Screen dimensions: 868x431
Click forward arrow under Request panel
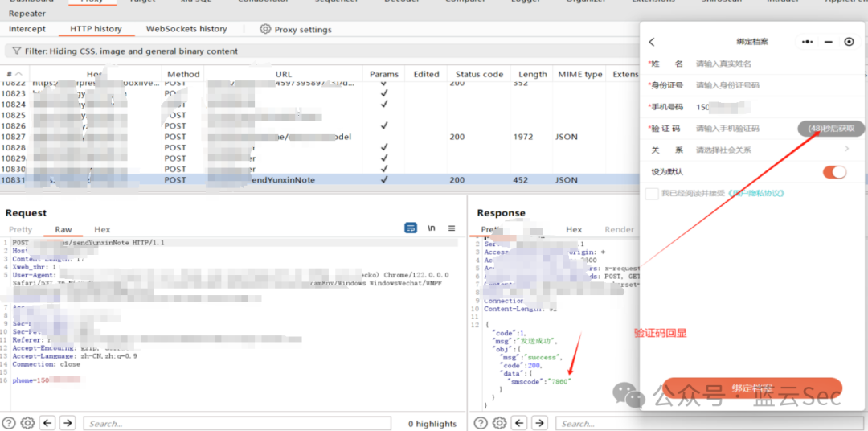pos(68,423)
